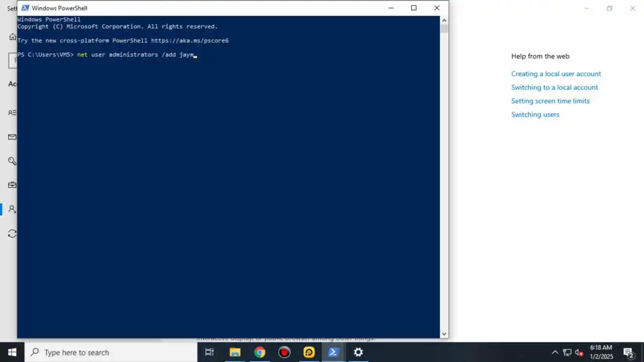Image resolution: width=644 pixels, height=362 pixels.
Task: Click the aka.ms/pscore6 URL text
Action: click(190, 40)
